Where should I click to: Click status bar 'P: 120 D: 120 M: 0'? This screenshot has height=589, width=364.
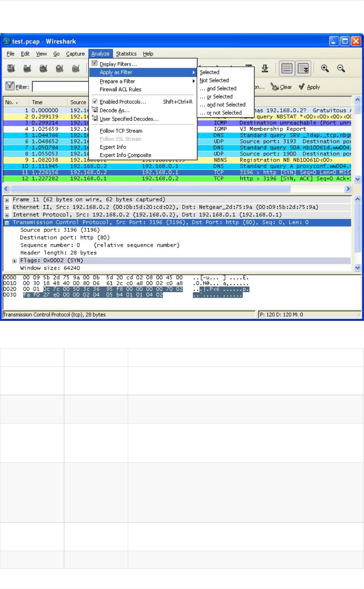281,315
